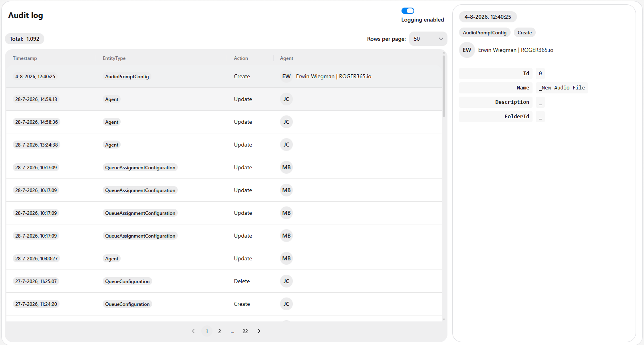The image size is (644, 345).
Task: Click the Id value '0' in details
Action: click(x=540, y=73)
